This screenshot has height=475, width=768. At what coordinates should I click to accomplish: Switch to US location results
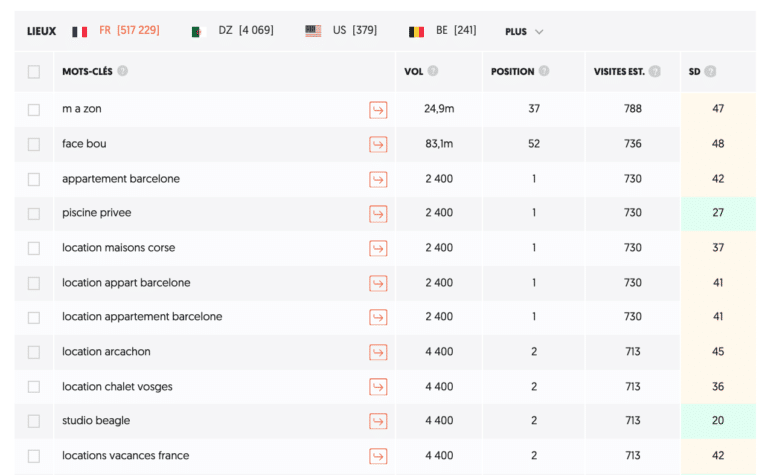pyautogui.click(x=341, y=31)
